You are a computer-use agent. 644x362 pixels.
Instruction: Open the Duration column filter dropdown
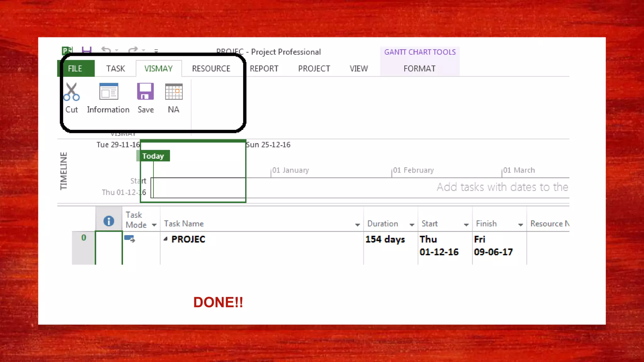[412, 225]
